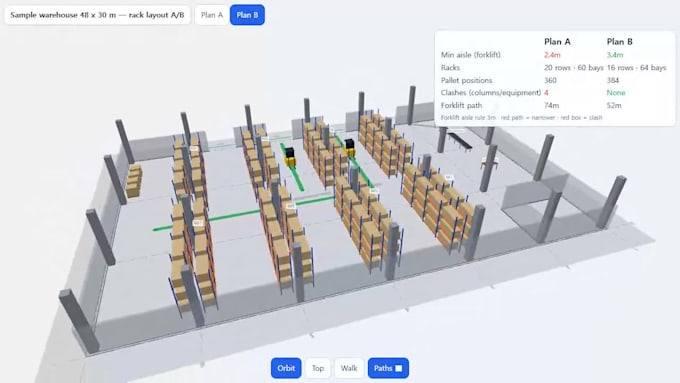Select the small pallet stack by left wall
The width and height of the screenshot is (680, 383).
pos(134,180)
